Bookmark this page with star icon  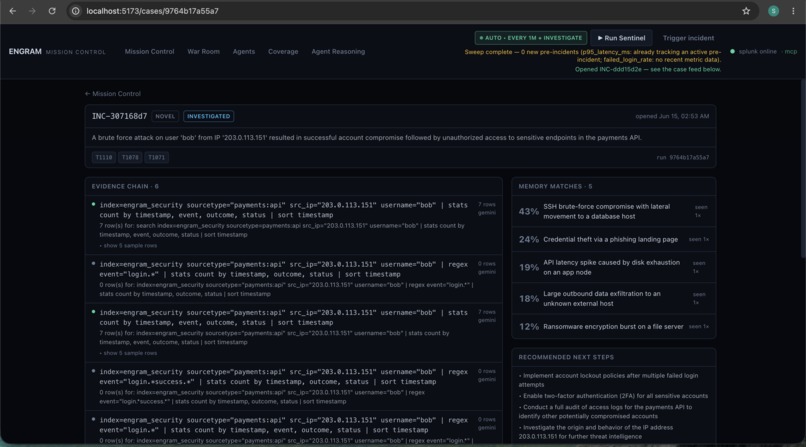(x=746, y=11)
